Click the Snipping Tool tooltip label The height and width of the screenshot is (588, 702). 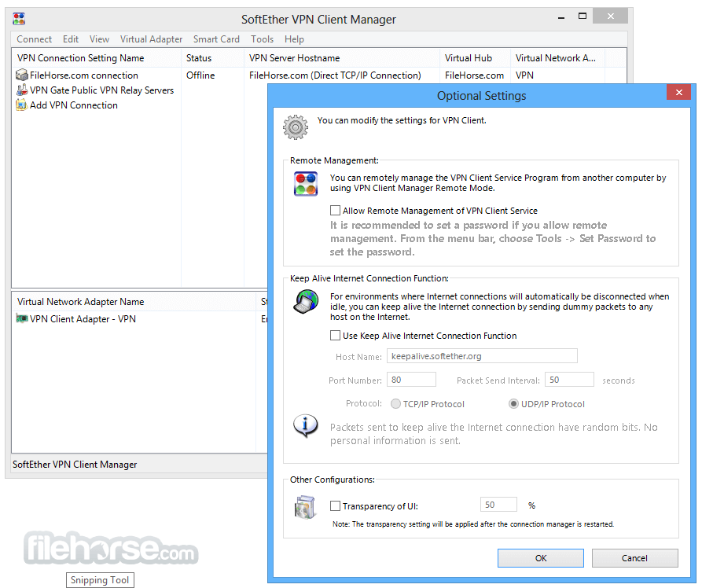tap(100, 580)
